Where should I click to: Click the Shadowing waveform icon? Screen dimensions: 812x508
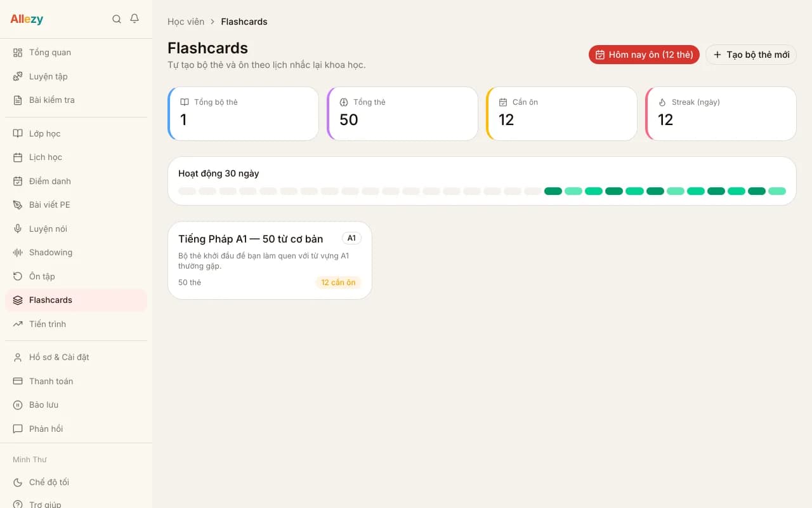pyautogui.click(x=18, y=253)
